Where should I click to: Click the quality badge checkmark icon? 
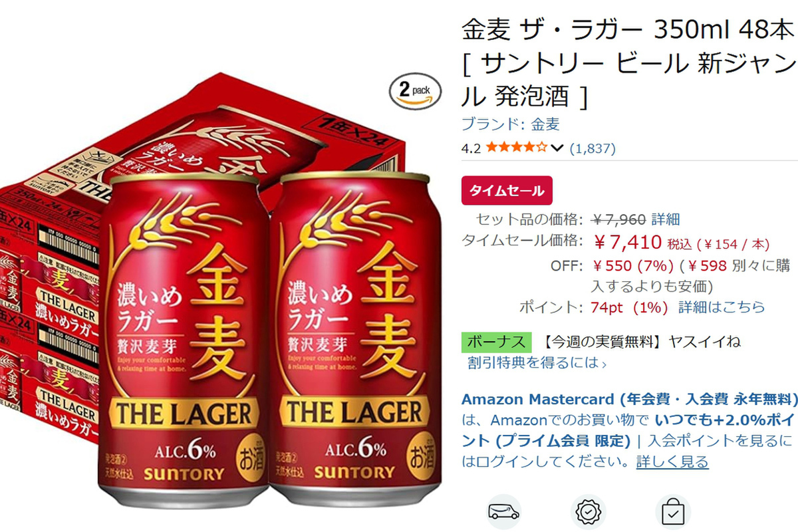pos(589,511)
